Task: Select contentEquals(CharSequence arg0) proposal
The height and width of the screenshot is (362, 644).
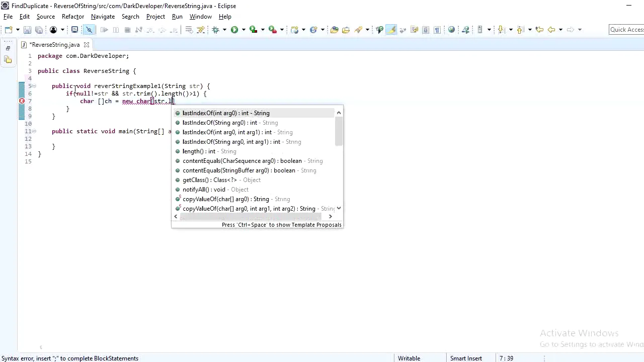Action: 254,161
